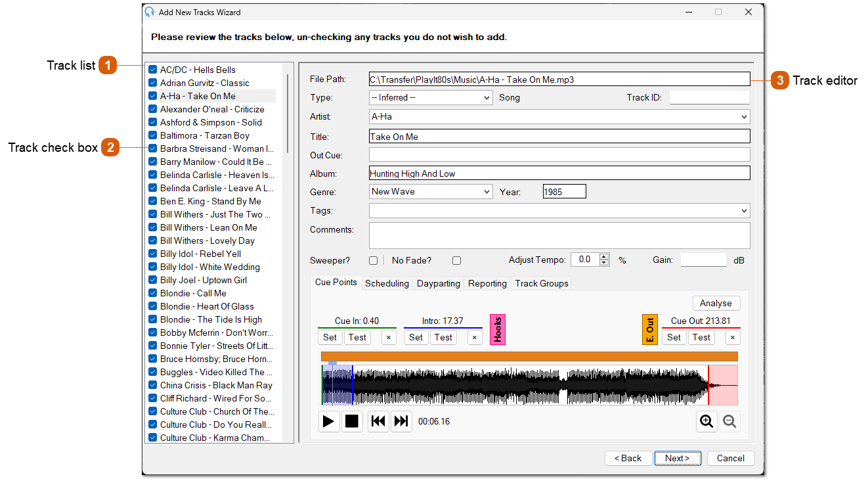Clear the Cue In point
This screenshot has width=868, height=481.
point(388,338)
